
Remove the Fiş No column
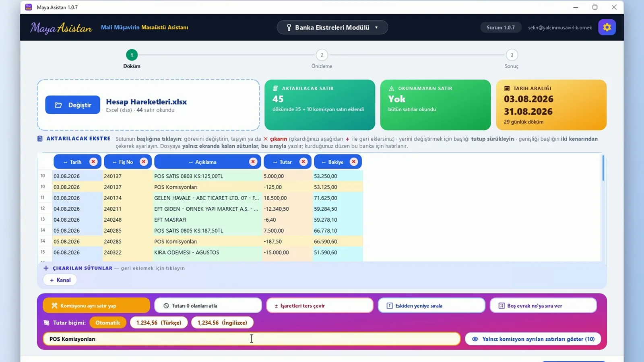coord(144,162)
